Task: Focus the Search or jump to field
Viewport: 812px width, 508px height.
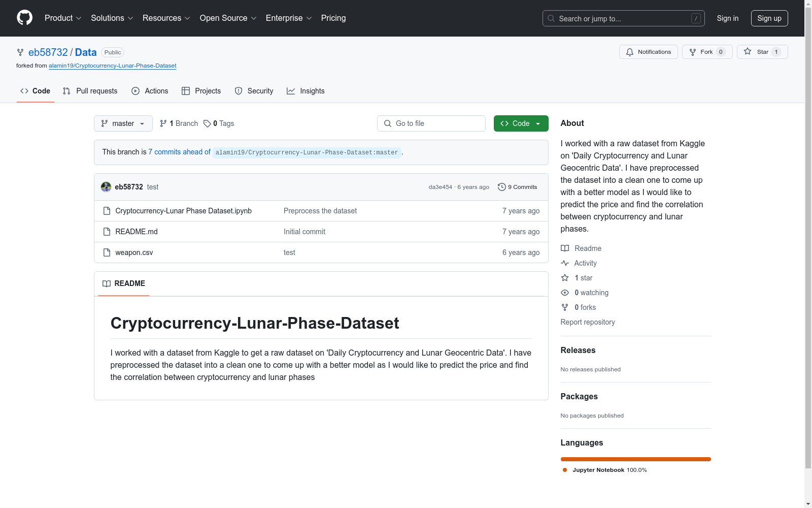Action: click(x=624, y=18)
